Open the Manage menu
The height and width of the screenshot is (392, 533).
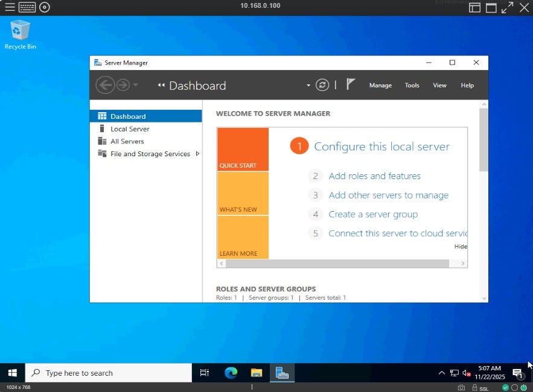click(380, 85)
